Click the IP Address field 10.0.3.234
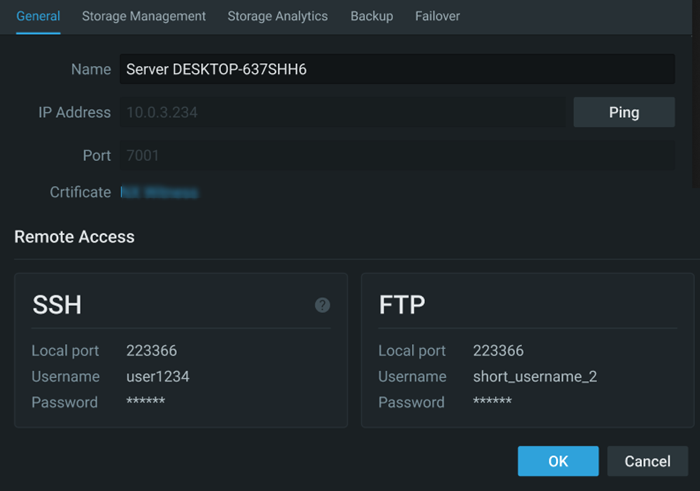This screenshot has width=700, height=491. (x=342, y=112)
